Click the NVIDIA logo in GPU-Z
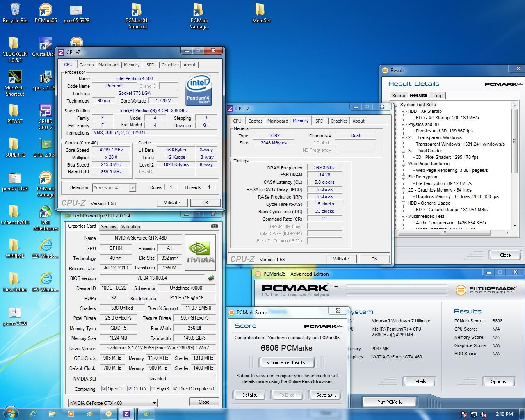Screen dimensions: 525x420 coord(200,252)
